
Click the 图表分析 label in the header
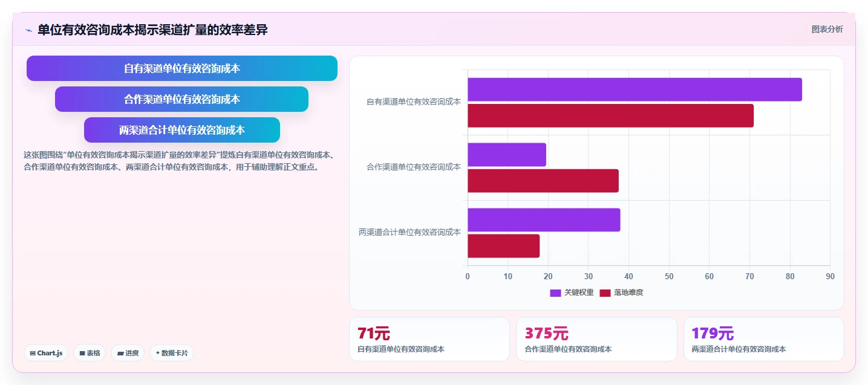[827, 29]
